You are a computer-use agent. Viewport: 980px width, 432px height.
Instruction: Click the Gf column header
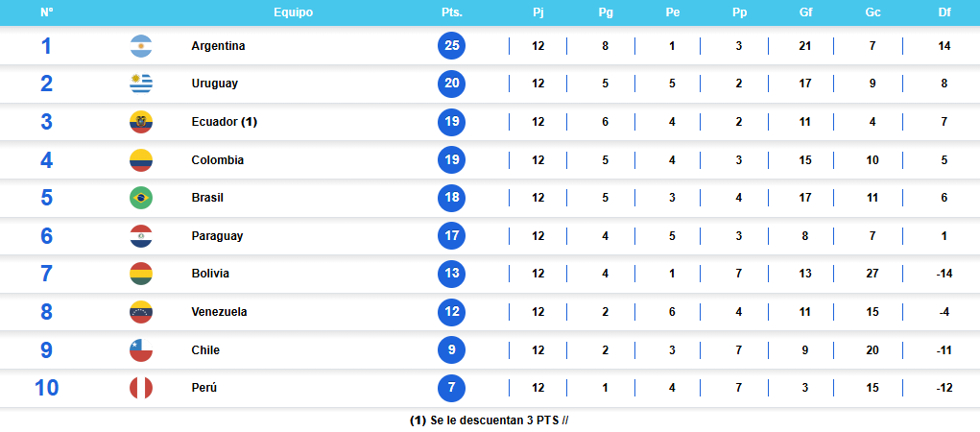click(805, 12)
